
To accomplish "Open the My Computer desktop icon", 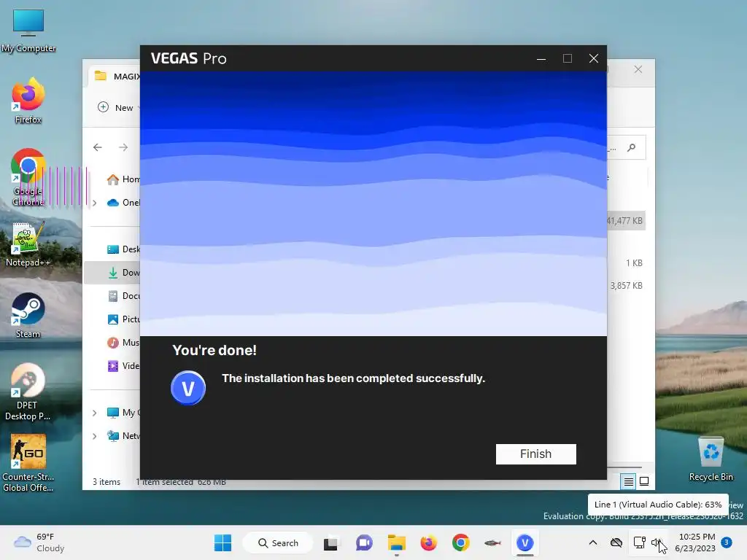I will click(x=28, y=30).
